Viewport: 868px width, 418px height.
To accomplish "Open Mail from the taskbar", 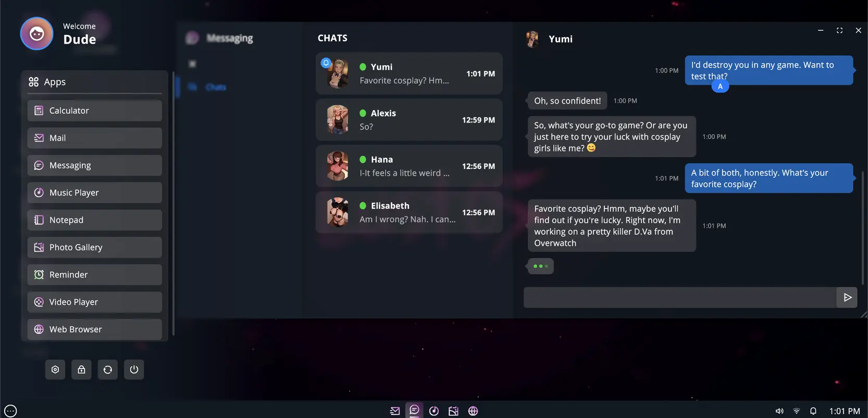I will pyautogui.click(x=395, y=411).
